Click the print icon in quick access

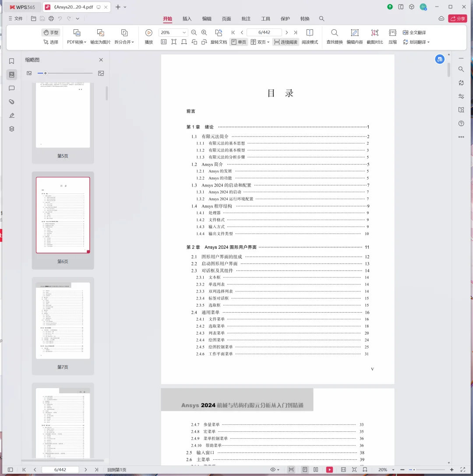pos(51,18)
